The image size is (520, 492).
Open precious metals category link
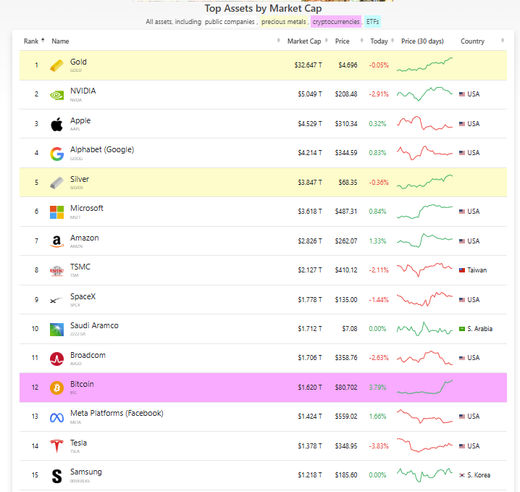point(283,22)
